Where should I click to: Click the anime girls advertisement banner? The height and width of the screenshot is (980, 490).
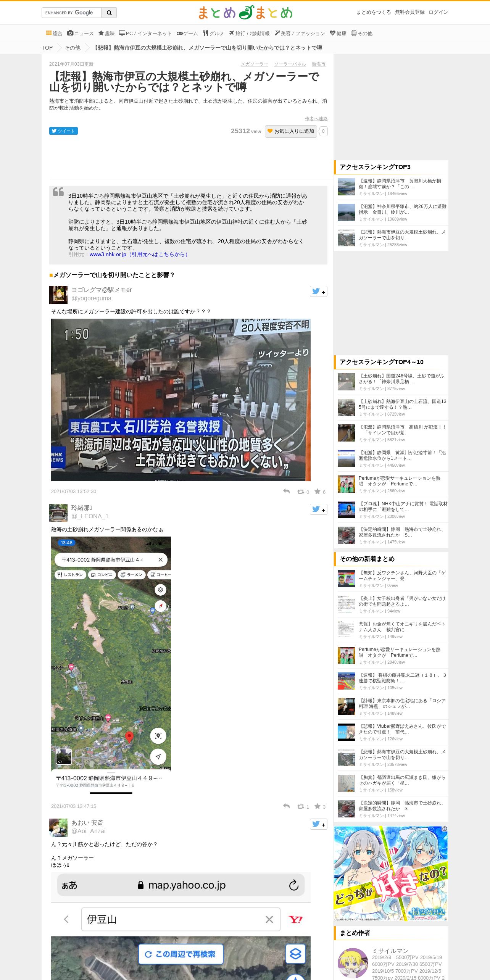tap(391, 874)
